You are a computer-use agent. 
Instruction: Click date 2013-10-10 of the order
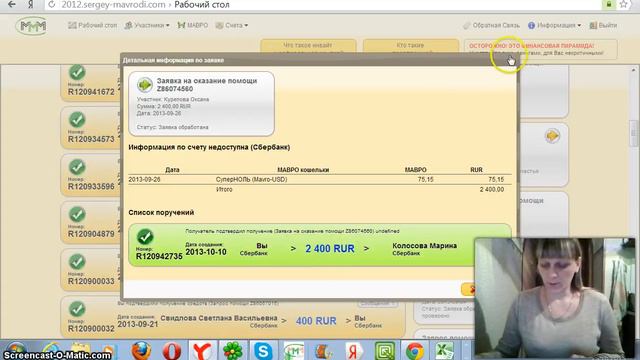point(206,252)
